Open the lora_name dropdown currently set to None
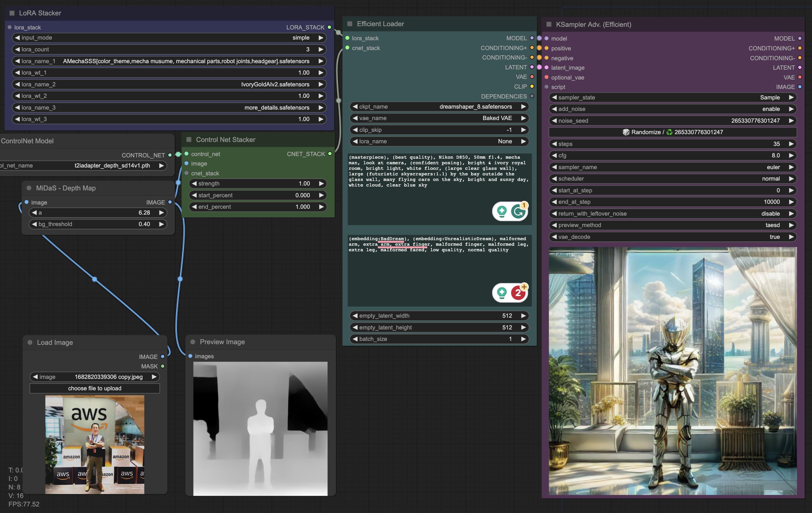 [505, 141]
